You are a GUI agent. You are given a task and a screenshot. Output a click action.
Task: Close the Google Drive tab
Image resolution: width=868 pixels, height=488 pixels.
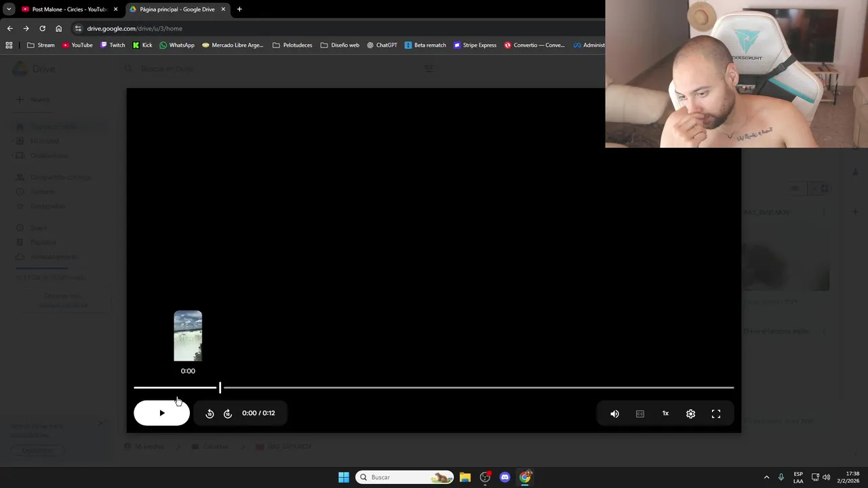tap(223, 9)
